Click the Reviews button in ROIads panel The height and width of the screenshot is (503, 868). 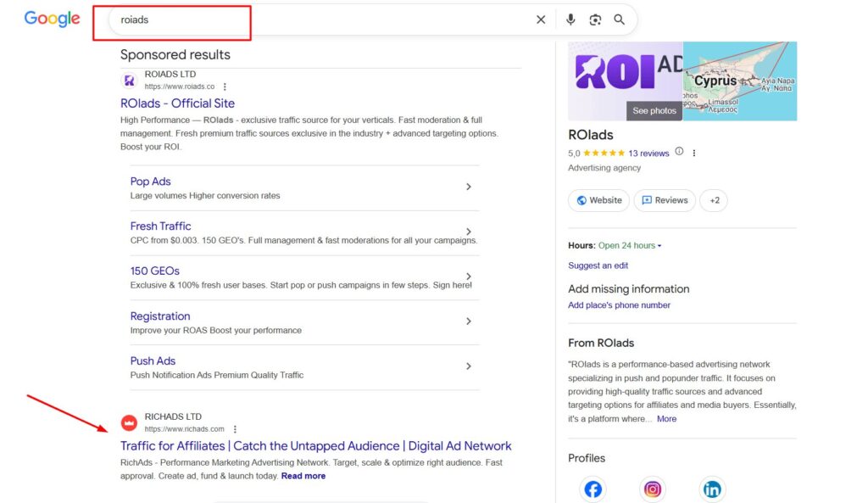click(665, 200)
